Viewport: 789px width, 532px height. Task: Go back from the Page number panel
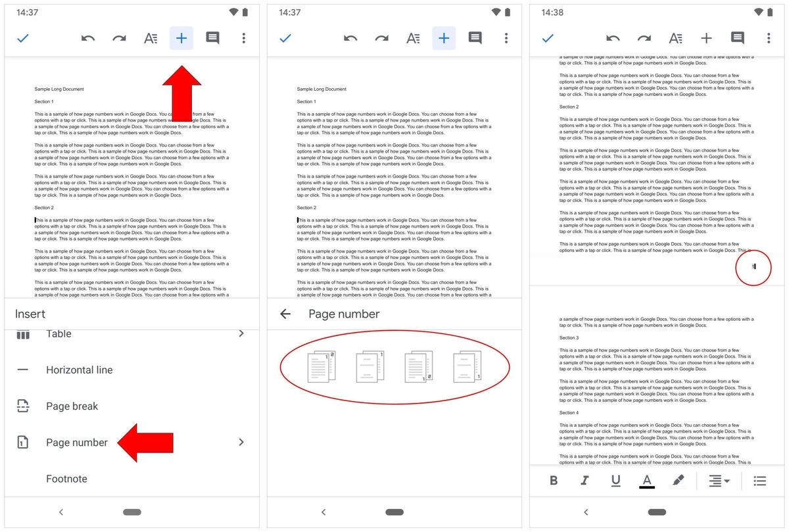285,314
